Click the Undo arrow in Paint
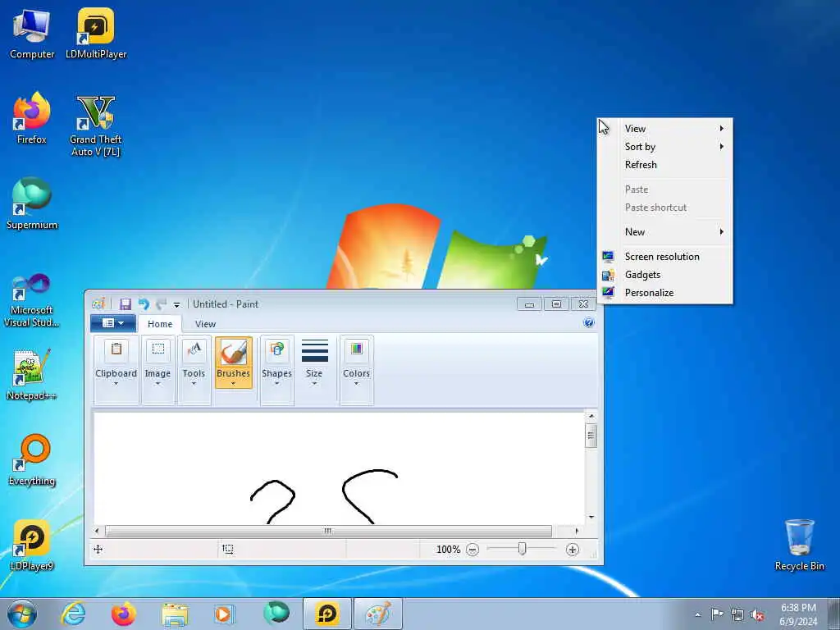The width and height of the screenshot is (840, 630). [144, 304]
